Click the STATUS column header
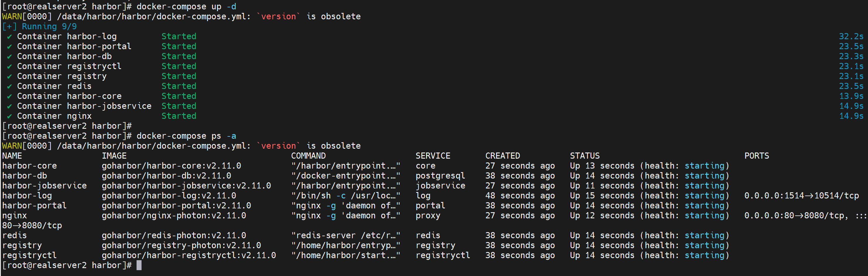Viewport: 868px width, 276px height. 585,156
